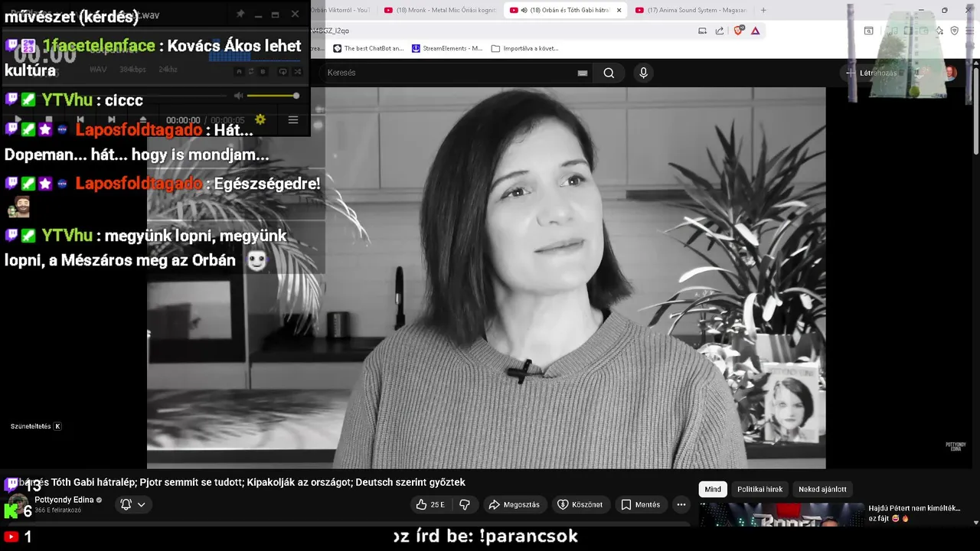This screenshot has height=551, width=980.
Task: Dislike the video with thumbs-down
Action: [x=465, y=504]
